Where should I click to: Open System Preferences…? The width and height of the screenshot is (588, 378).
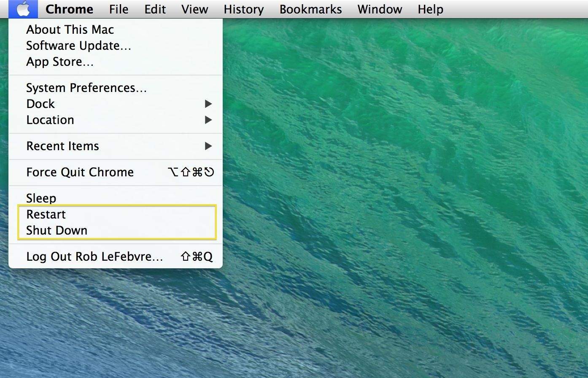pyautogui.click(x=86, y=88)
